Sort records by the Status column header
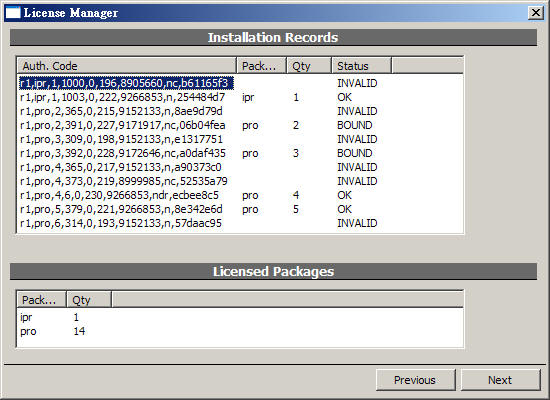This screenshot has width=550, height=400. pyautogui.click(x=361, y=66)
